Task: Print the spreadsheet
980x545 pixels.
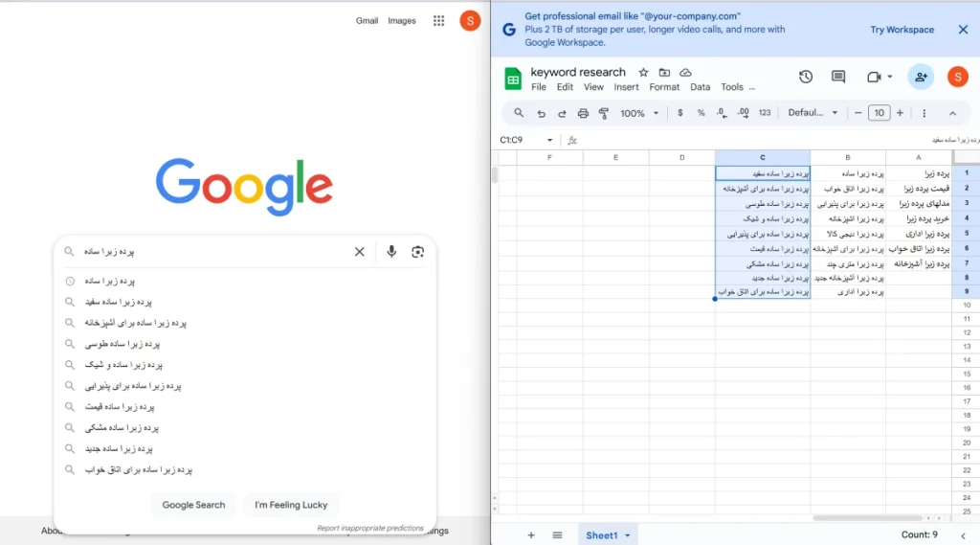Action: (583, 113)
